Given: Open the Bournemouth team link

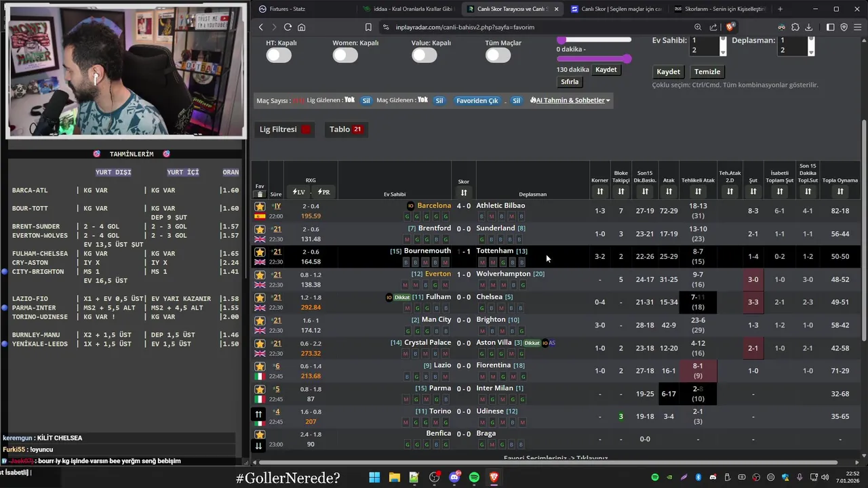Looking at the screenshot, I should 427,251.
